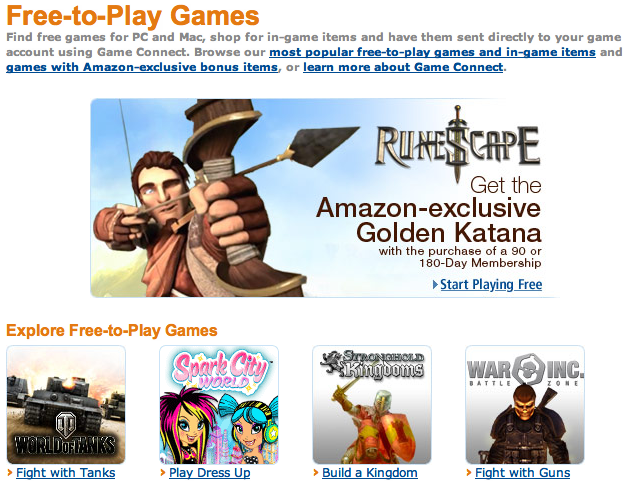Viewport: 636px width, 487px height.
Task: Open the Fight with Guns link
Action: coord(523,473)
